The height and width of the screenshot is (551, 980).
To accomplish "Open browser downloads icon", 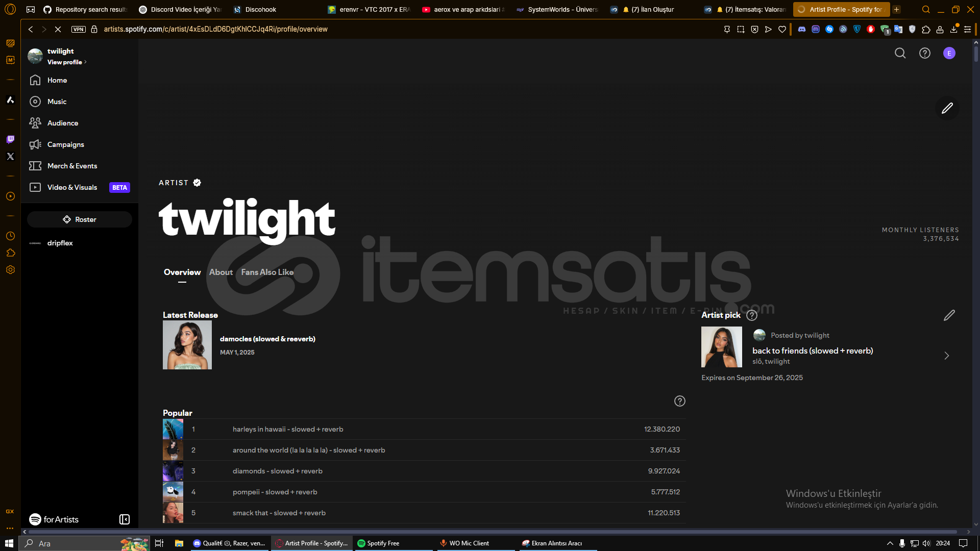I will [x=953, y=29].
